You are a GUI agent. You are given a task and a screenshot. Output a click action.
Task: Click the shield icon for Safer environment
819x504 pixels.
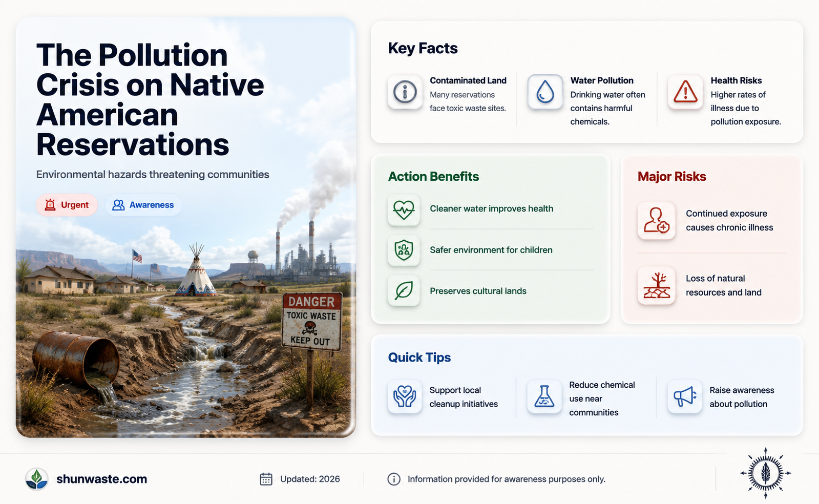tap(404, 250)
